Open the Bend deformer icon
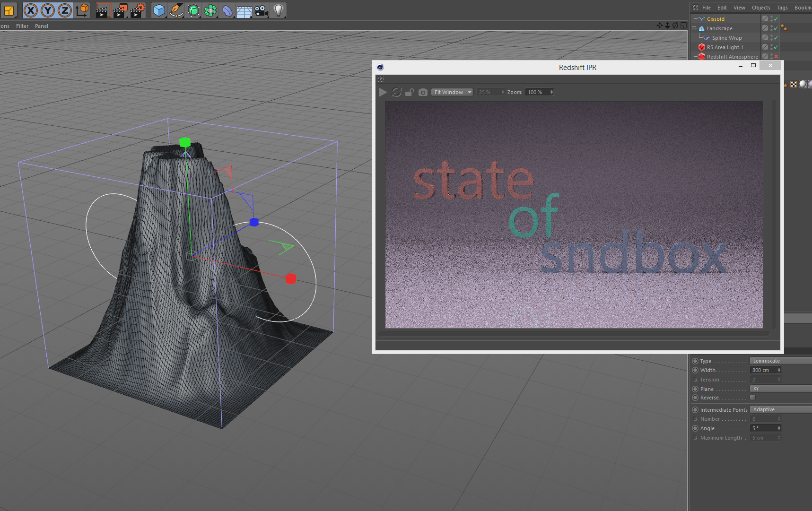 click(227, 10)
